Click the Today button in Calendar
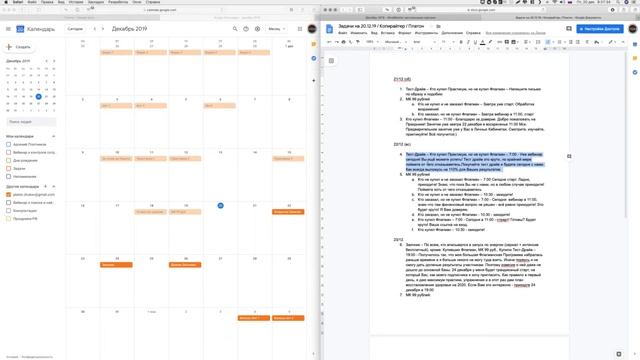Image resolution: width=640 pixels, height=360 pixels. (75, 29)
